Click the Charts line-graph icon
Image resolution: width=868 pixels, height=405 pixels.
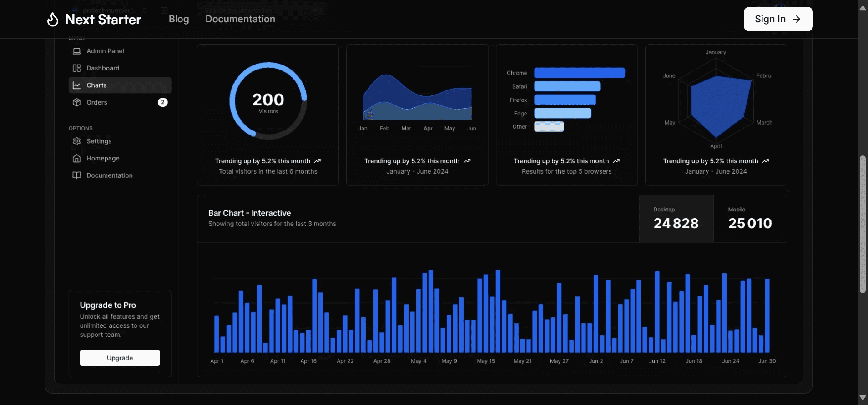(x=77, y=85)
